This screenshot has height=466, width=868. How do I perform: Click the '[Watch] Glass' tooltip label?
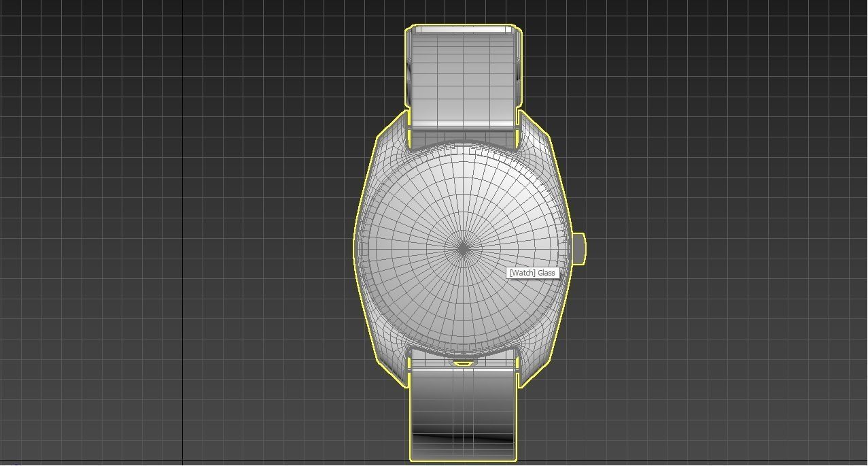pyautogui.click(x=532, y=273)
